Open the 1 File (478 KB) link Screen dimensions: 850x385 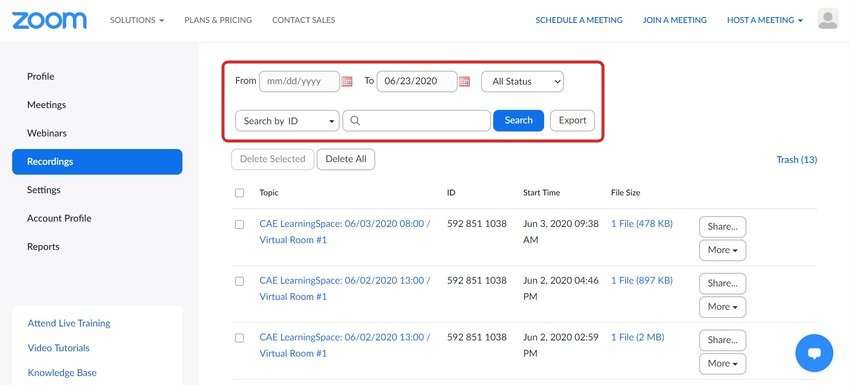(x=642, y=223)
